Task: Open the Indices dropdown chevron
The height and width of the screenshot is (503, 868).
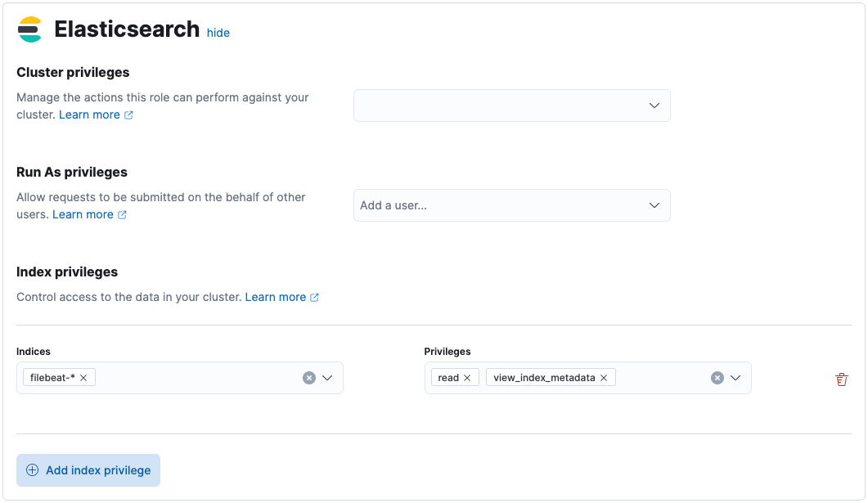Action: tap(327, 377)
